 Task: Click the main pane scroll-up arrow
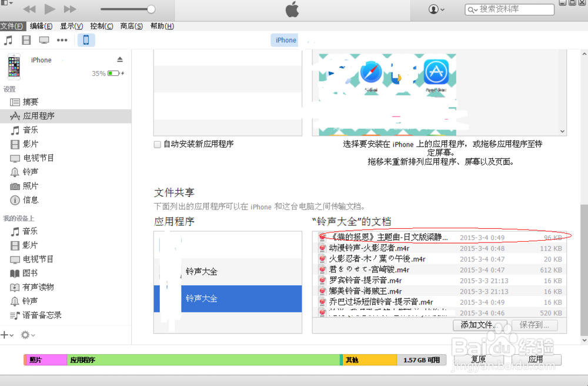coord(584,54)
